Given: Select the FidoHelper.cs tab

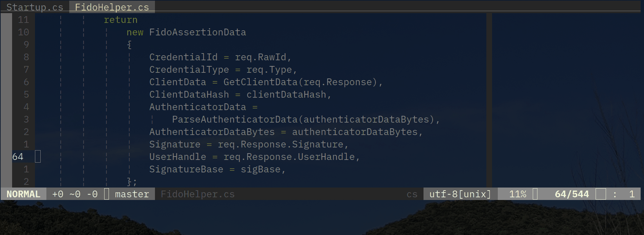Looking at the screenshot, I should [112, 7].
